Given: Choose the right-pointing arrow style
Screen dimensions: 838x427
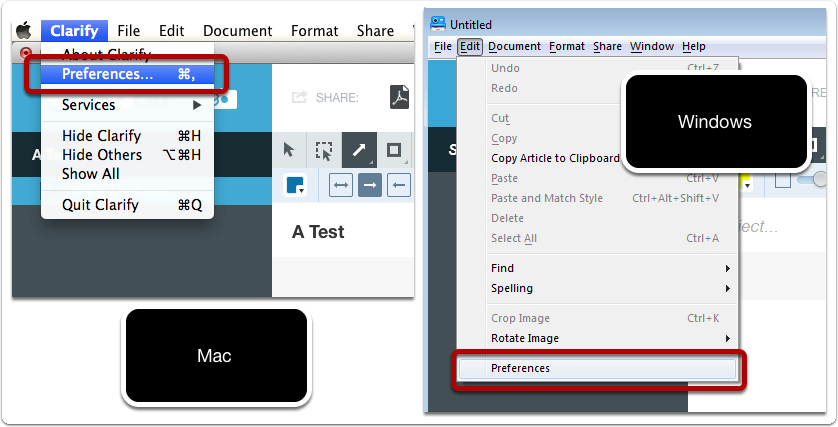Looking at the screenshot, I should click(x=370, y=185).
